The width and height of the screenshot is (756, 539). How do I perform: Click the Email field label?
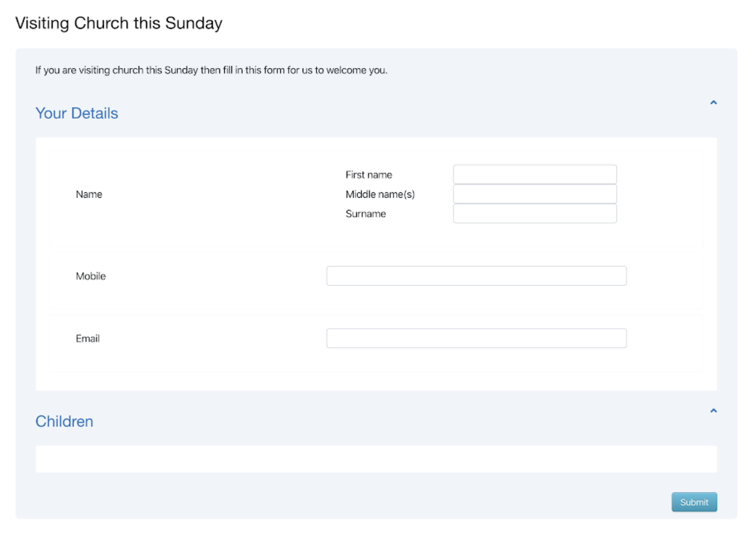coord(87,339)
